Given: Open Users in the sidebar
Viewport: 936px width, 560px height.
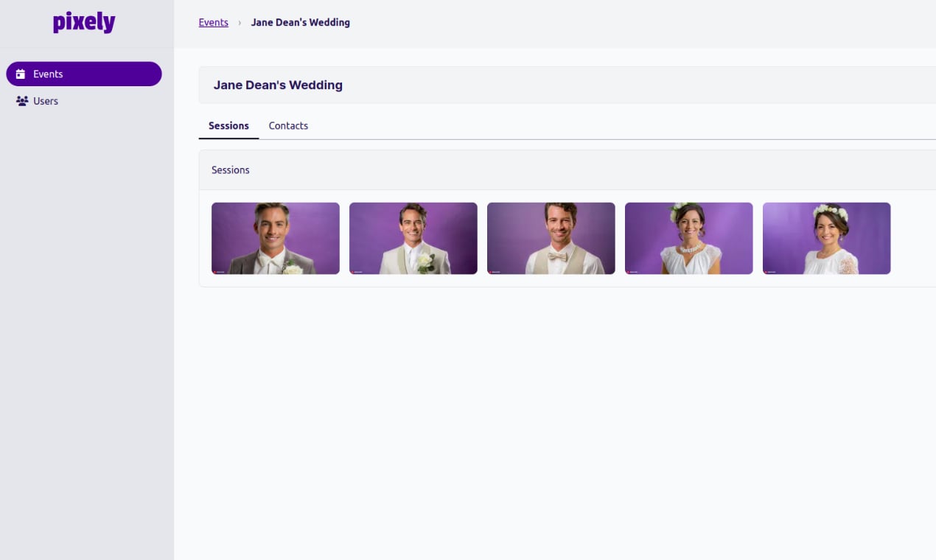Looking at the screenshot, I should (84, 101).
